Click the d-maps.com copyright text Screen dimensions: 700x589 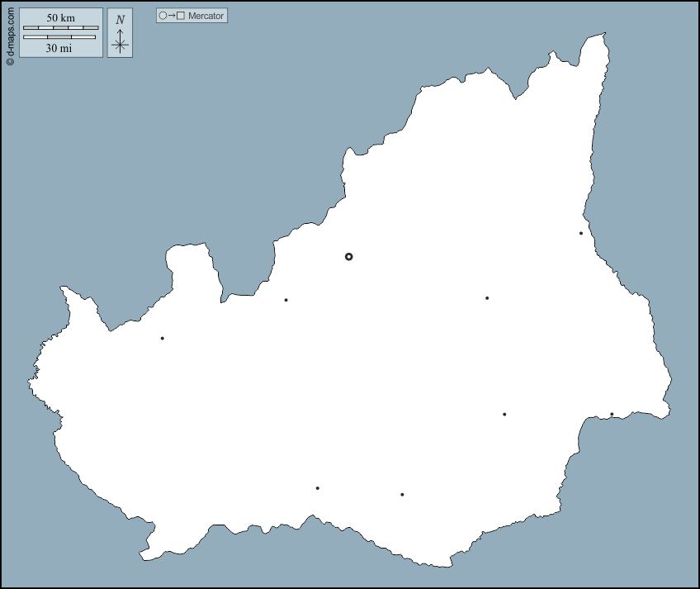point(9,33)
